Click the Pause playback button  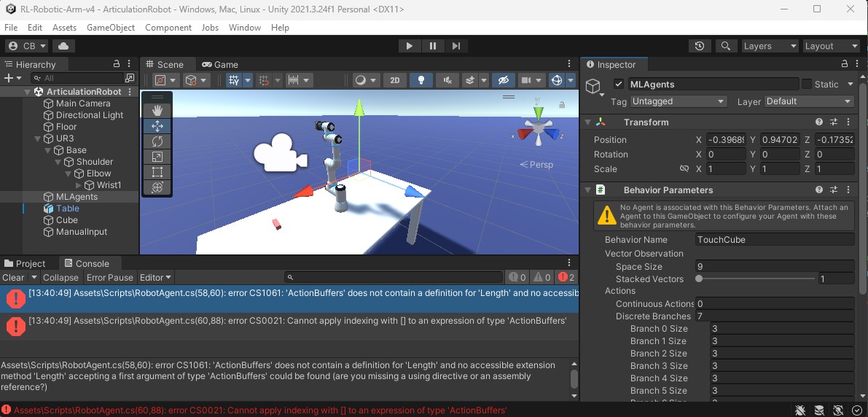433,46
